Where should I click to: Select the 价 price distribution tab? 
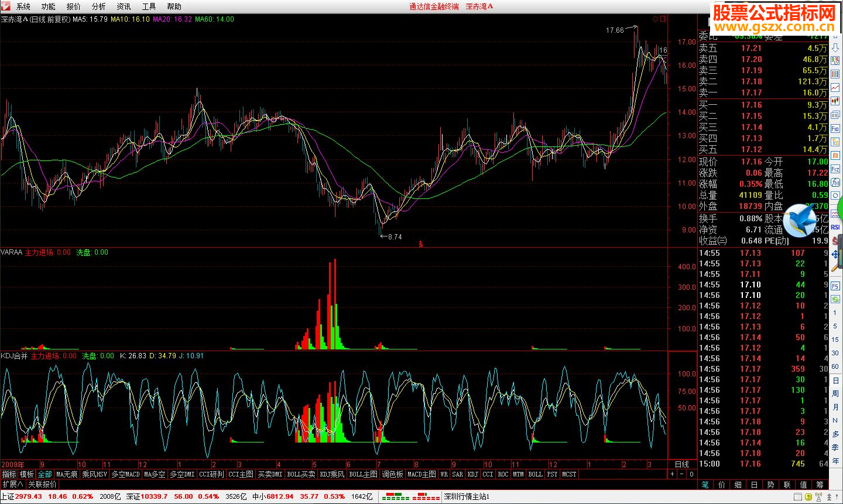click(721, 485)
